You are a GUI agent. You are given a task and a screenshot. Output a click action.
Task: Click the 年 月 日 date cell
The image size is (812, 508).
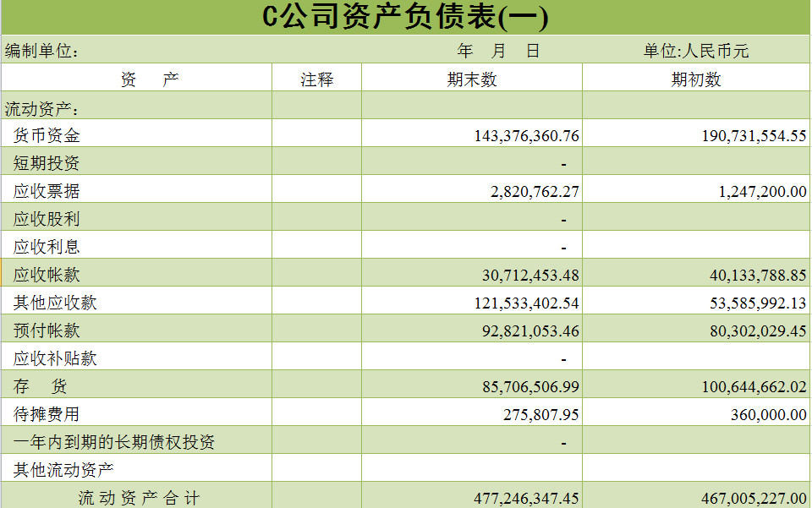pos(497,52)
